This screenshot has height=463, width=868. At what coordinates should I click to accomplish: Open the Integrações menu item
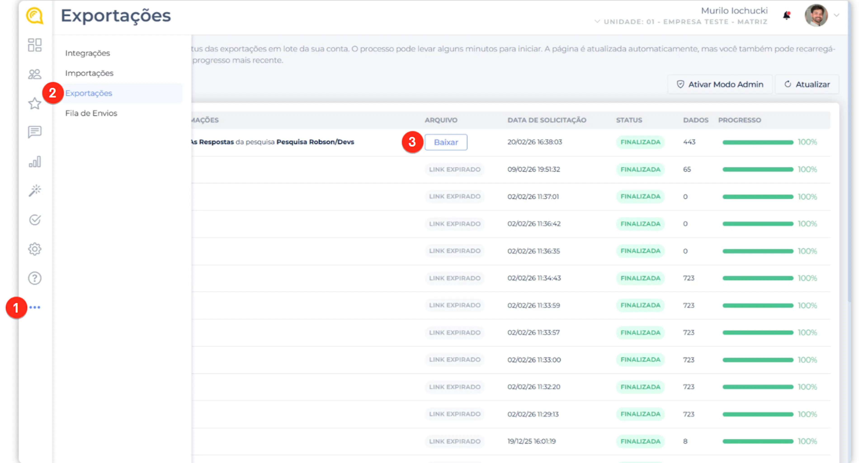[x=88, y=53]
